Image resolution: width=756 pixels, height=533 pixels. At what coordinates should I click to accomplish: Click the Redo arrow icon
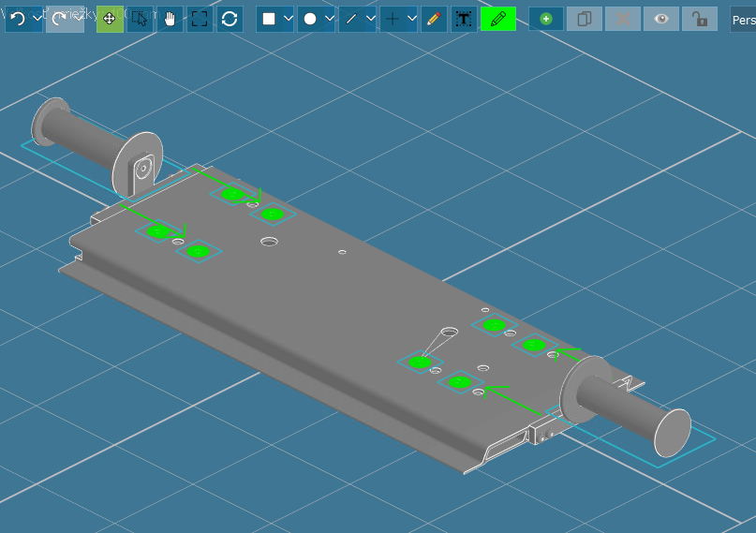tap(58, 19)
